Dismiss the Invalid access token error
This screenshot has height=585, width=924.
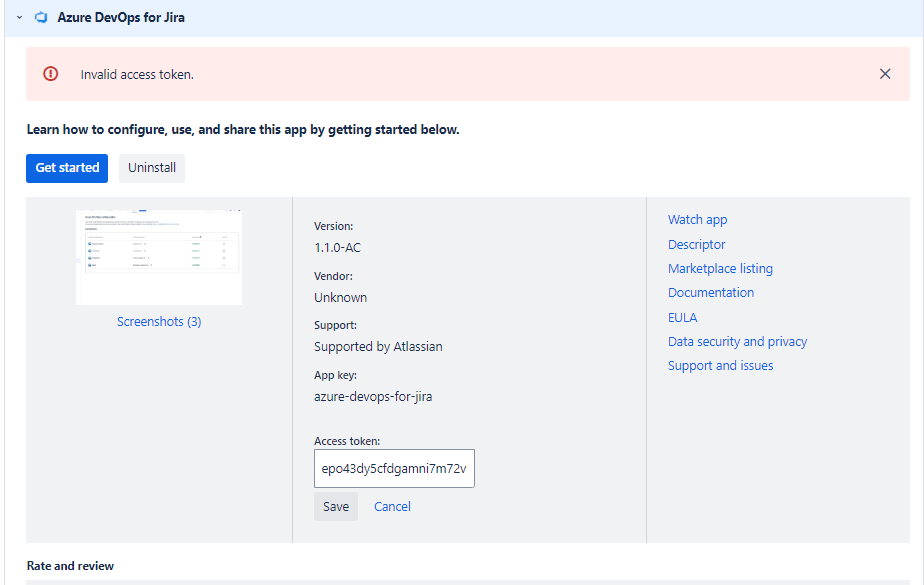tap(885, 73)
